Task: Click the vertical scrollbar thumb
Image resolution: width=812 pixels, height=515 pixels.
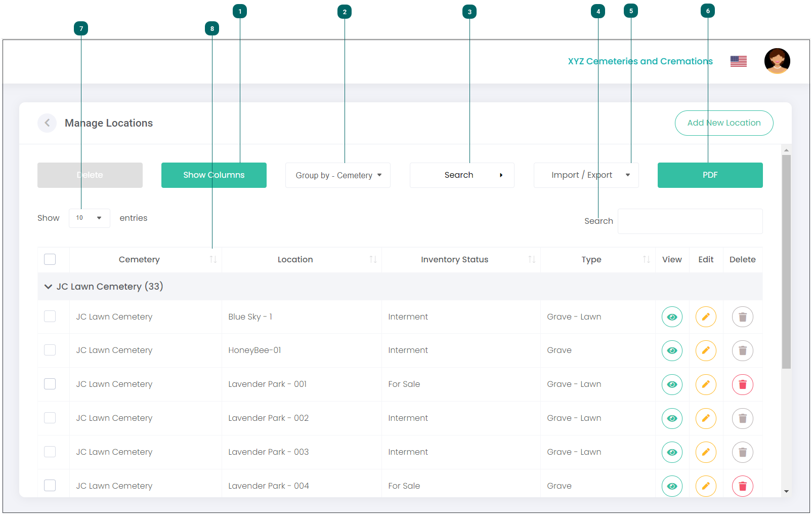Action: (x=786, y=261)
